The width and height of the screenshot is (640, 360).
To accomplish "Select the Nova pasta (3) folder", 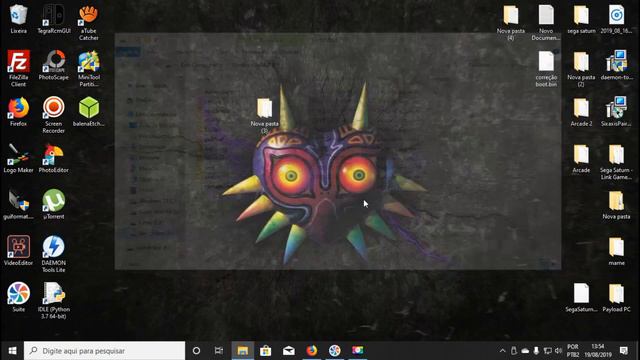I will click(264, 116).
